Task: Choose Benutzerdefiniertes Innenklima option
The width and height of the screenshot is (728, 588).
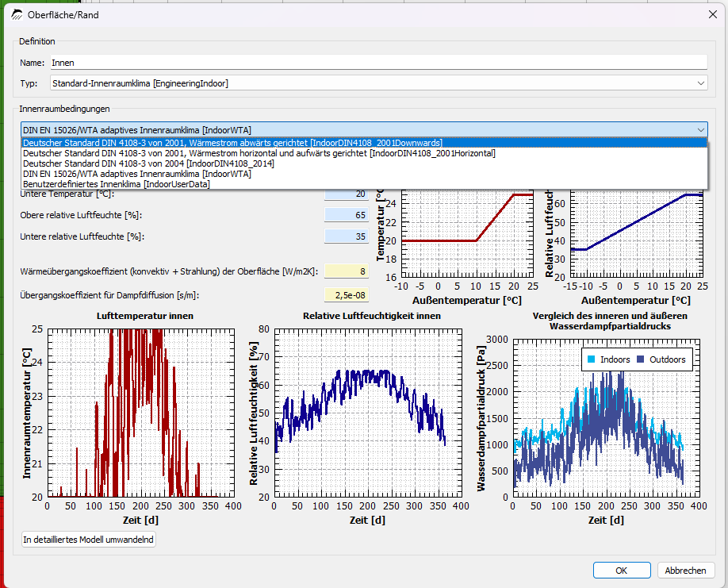Action: (364, 184)
